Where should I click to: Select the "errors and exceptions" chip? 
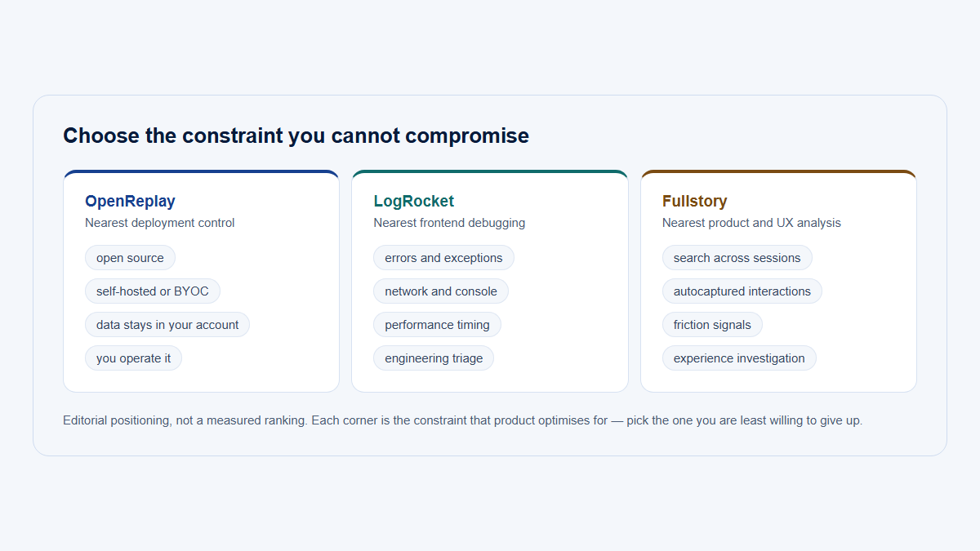pos(443,258)
